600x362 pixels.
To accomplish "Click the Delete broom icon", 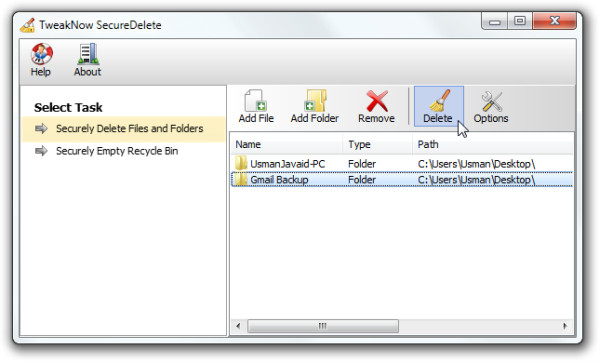I will (440, 101).
